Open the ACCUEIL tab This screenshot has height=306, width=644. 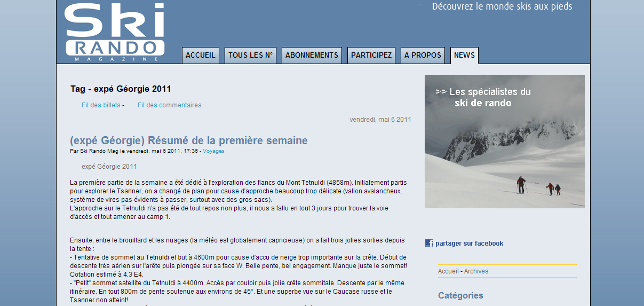point(201,55)
